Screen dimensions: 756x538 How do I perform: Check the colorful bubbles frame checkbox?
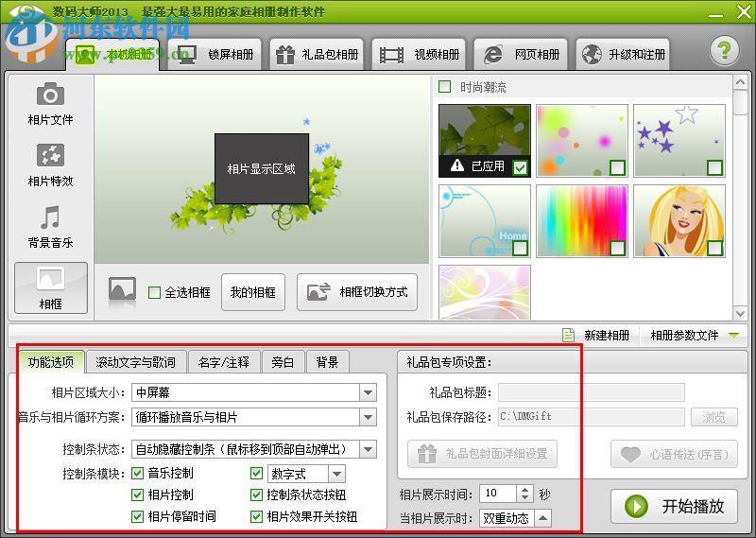[618, 167]
